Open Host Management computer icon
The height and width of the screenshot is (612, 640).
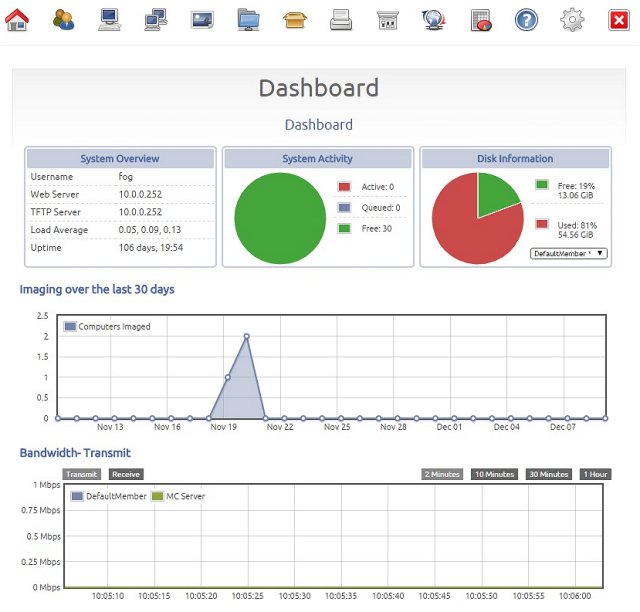pos(109,20)
